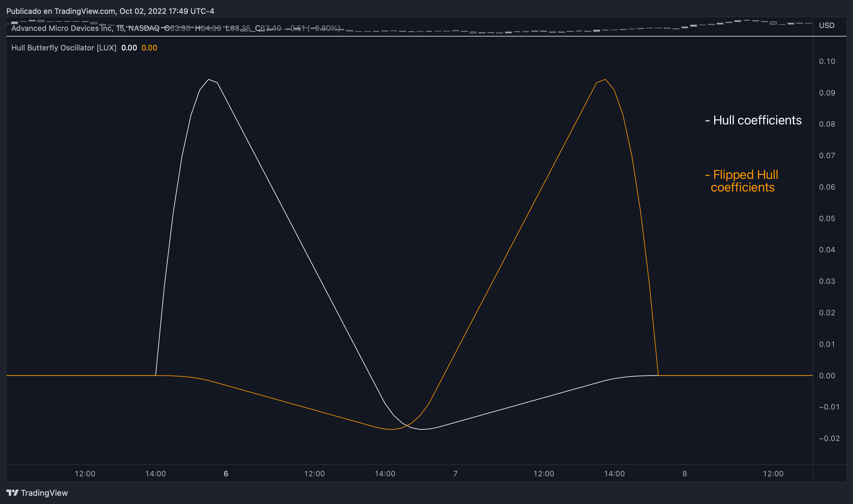Click the 0.09 price scale label
Screen dimensions: 853x504
point(827,93)
